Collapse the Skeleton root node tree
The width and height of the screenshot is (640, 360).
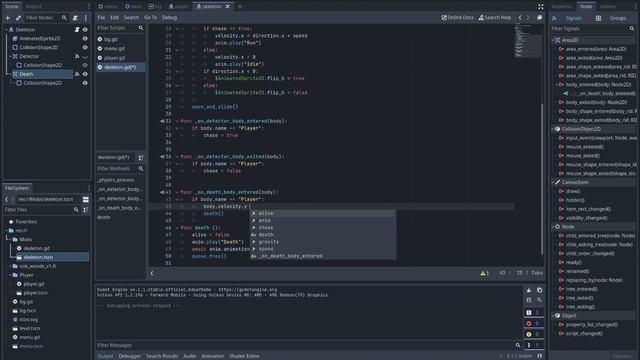coord(6,30)
